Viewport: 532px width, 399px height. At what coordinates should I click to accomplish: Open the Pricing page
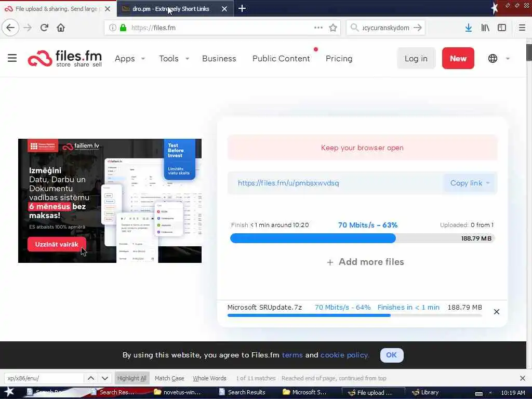(x=339, y=58)
